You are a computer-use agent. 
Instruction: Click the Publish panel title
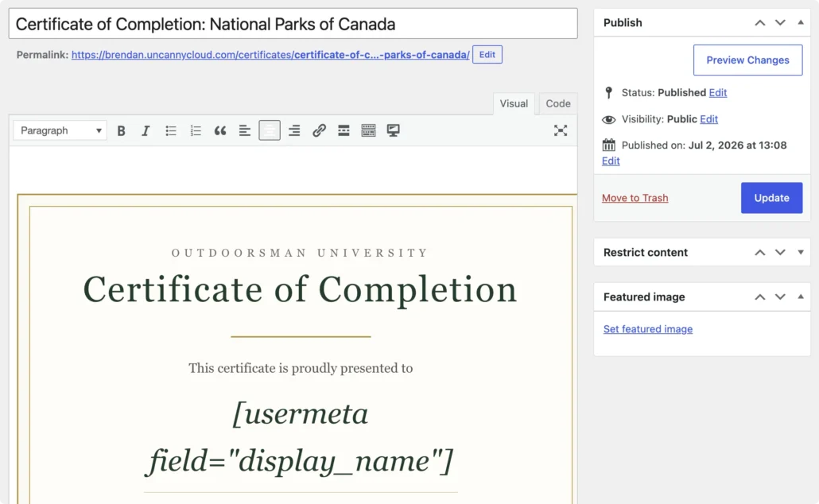click(623, 22)
